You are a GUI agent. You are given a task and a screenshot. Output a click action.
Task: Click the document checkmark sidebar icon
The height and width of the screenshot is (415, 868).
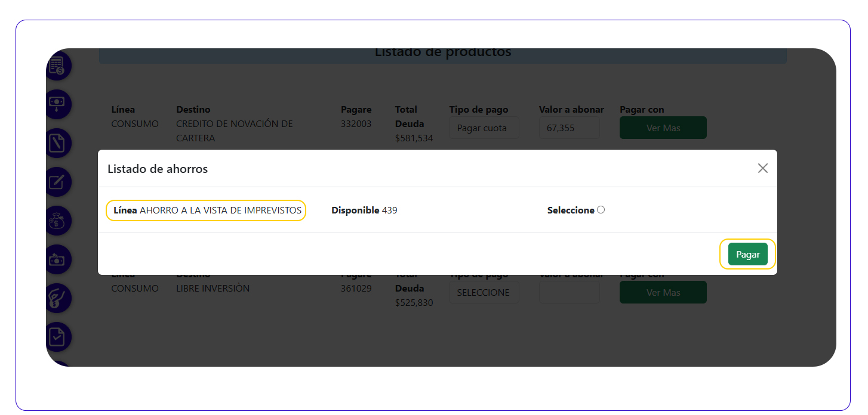pyautogui.click(x=58, y=337)
